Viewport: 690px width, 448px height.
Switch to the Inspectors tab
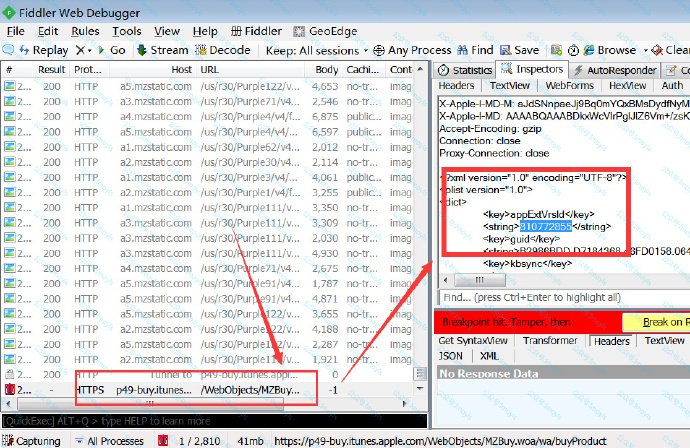coord(532,69)
